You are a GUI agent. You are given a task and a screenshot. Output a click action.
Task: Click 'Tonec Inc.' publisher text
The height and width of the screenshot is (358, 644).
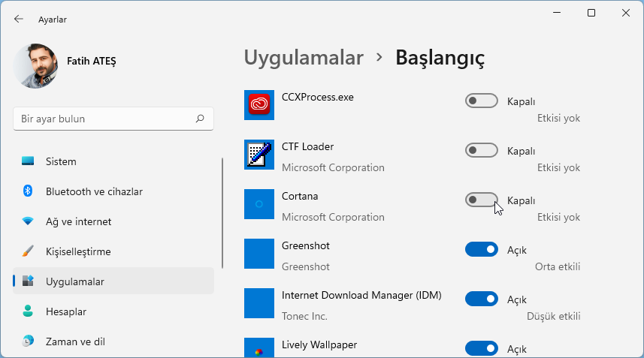(304, 316)
